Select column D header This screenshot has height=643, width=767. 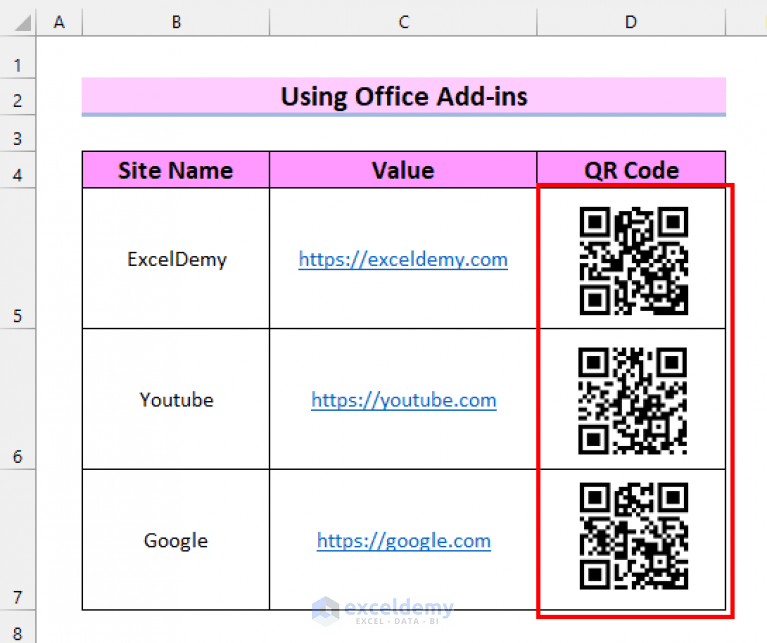(631, 22)
